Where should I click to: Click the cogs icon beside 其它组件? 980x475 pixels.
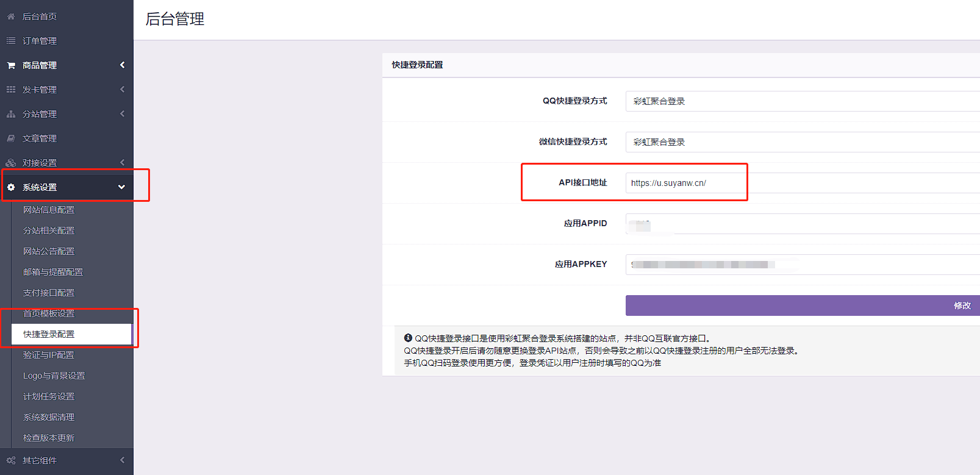coord(11,460)
